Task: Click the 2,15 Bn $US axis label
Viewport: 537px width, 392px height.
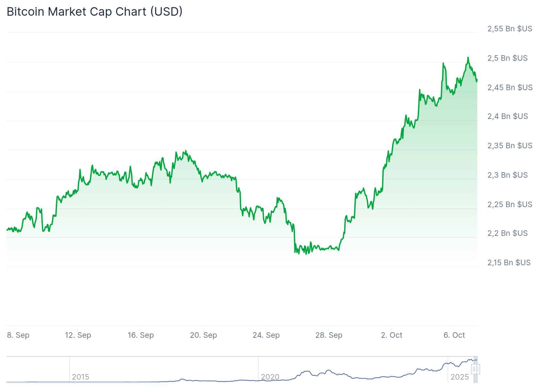Action: [509, 263]
